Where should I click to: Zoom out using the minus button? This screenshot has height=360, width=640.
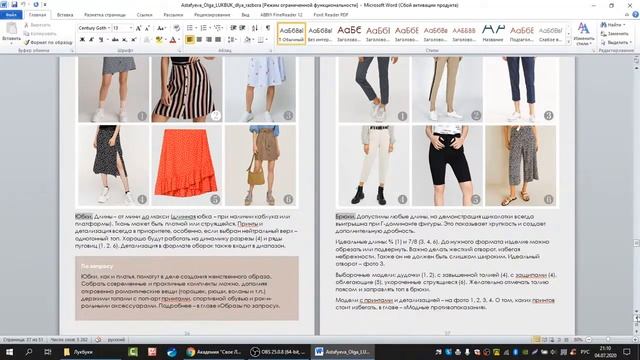589,340
